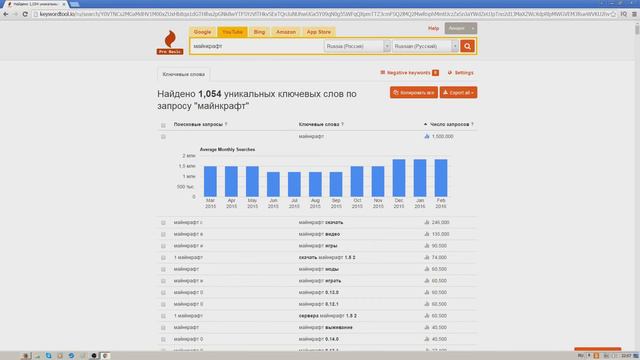
Task: Select the майнкрафт моды row checkbox
Action: 163,269
